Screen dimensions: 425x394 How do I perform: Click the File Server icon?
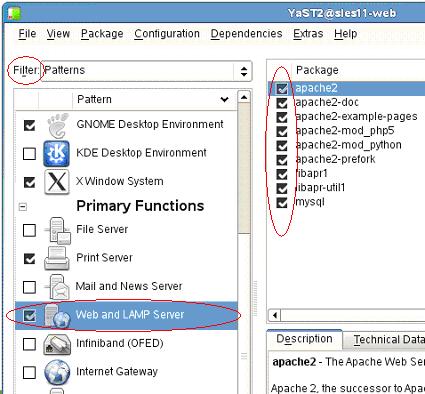[57, 230]
